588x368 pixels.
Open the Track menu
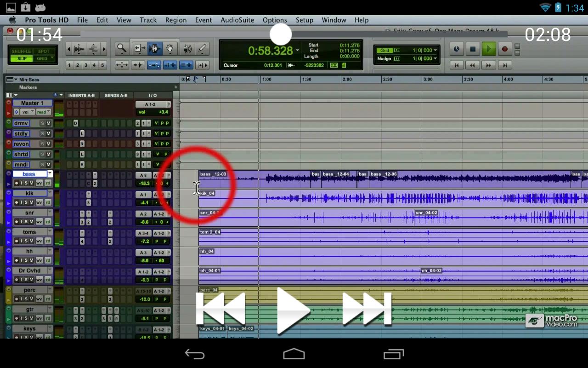(x=148, y=20)
